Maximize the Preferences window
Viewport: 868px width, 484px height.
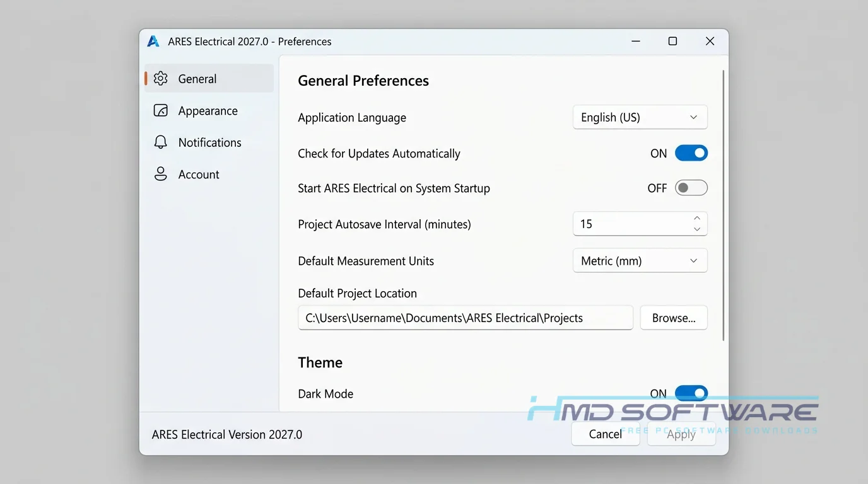(x=672, y=42)
